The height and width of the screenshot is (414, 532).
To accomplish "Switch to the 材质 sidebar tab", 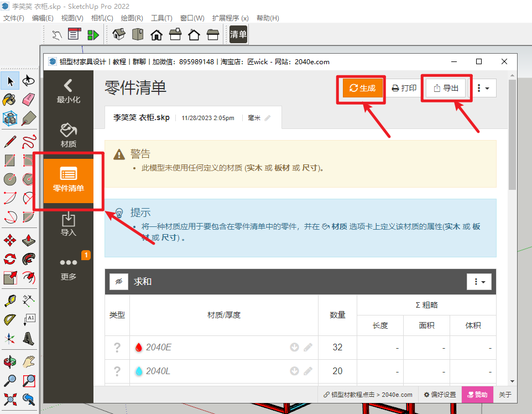I will point(69,135).
